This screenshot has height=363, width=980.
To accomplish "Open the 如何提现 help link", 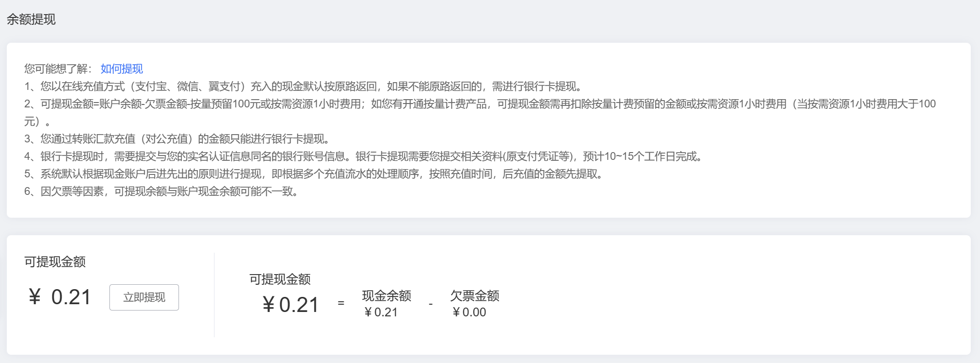I will pos(122,69).
